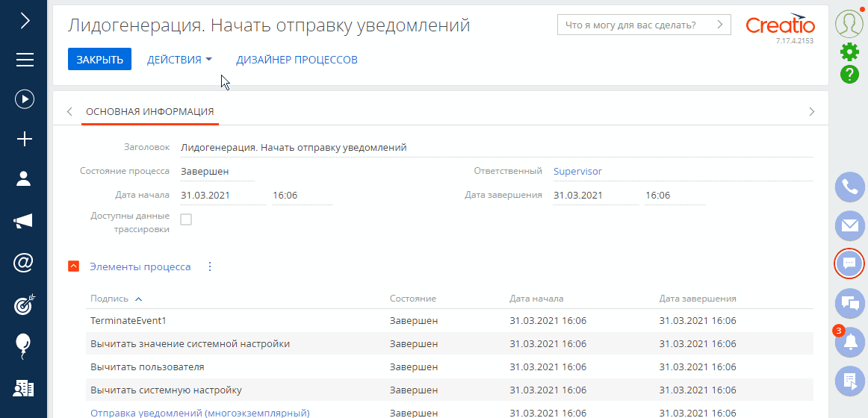Open the Events balloon icon in sidebar
Screen dimensions: 868x418
pyautogui.click(x=22, y=347)
